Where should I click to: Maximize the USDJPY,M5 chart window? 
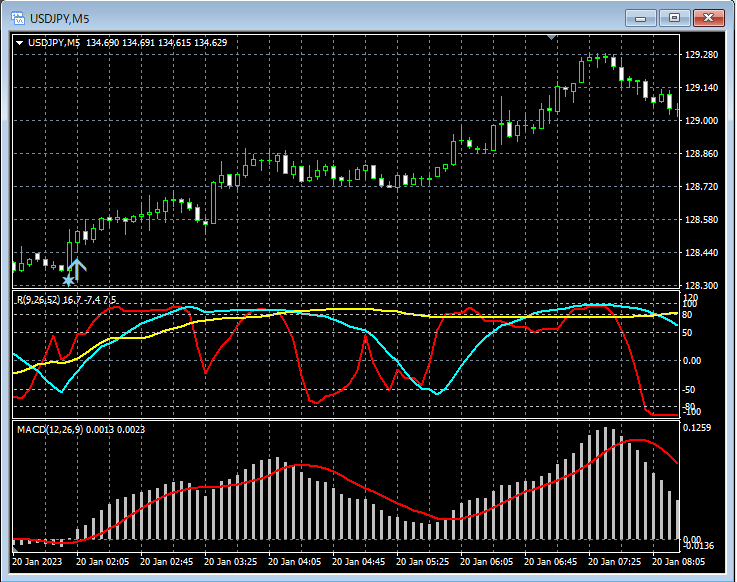(x=674, y=18)
